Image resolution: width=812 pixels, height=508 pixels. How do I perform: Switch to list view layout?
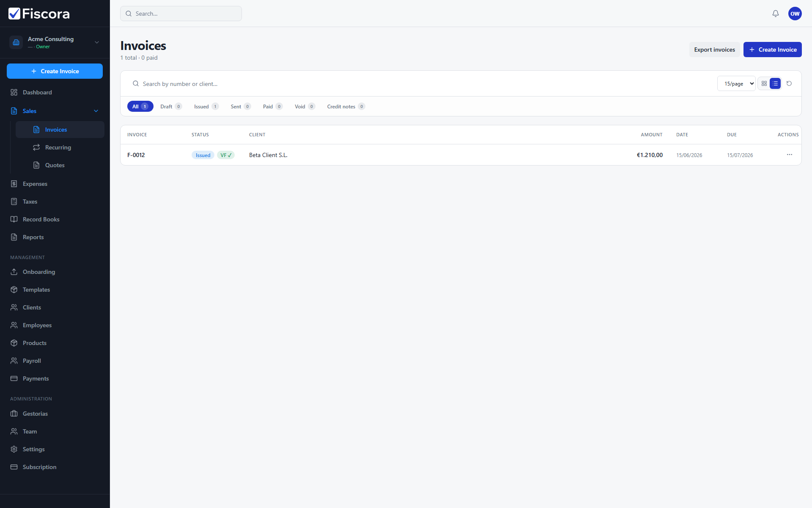click(x=775, y=83)
